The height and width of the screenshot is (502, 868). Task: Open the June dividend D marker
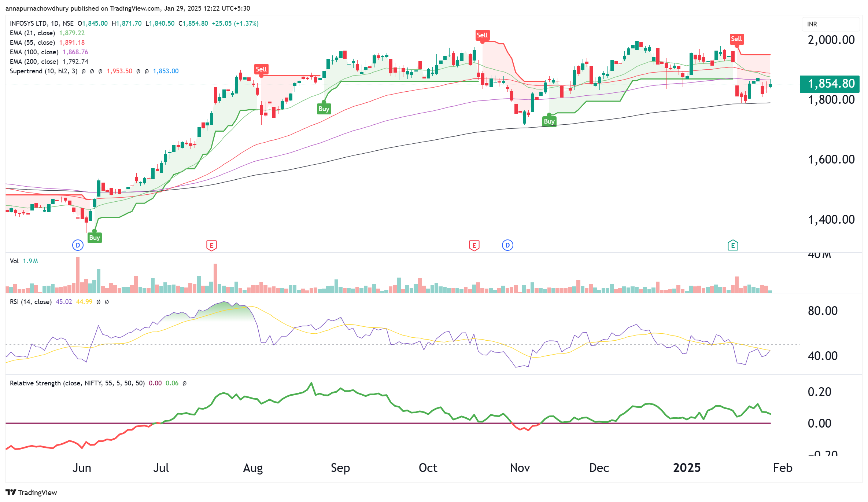[x=78, y=245]
